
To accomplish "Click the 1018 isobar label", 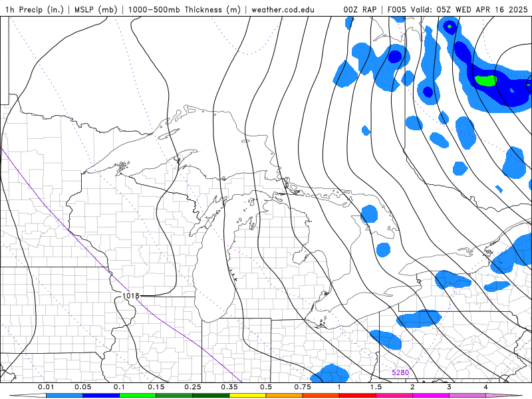I will [x=130, y=296].
